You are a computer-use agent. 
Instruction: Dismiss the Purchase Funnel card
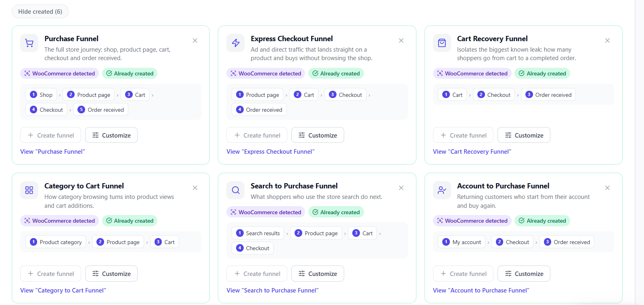[x=195, y=40]
